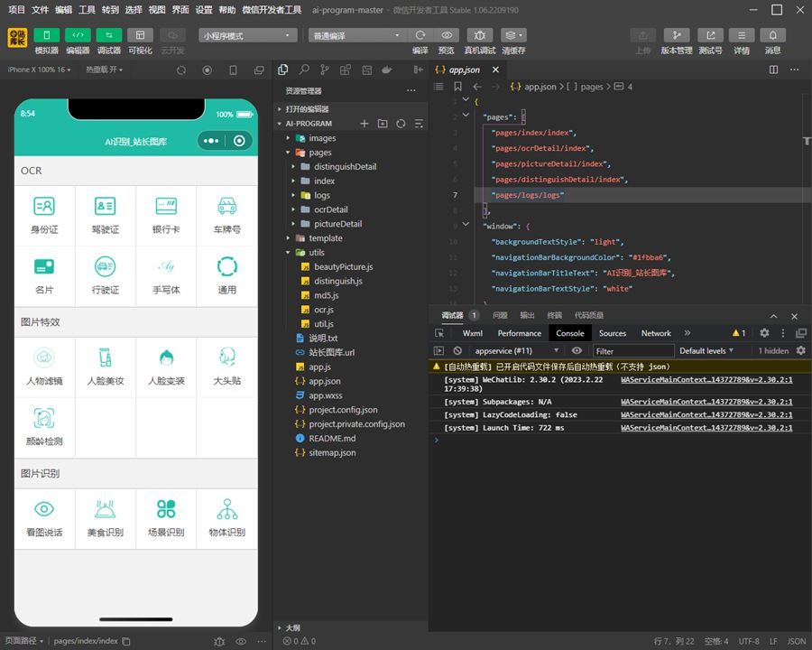Viewport: 812px width, 650px height.
Task: Open the 工具 menu in menu bar
Action: pyautogui.click(x=87, y=9)
